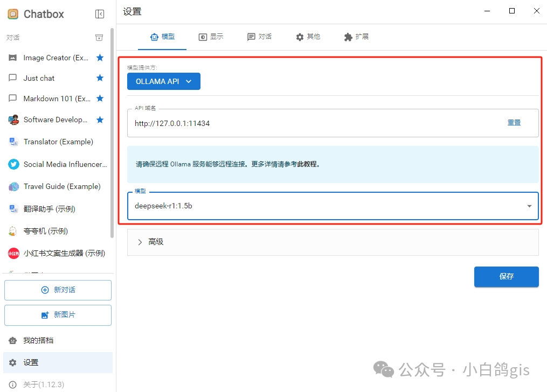
Task: Click the Twitter icon for Social Media Influencer
Action: [x=13, y=164]
